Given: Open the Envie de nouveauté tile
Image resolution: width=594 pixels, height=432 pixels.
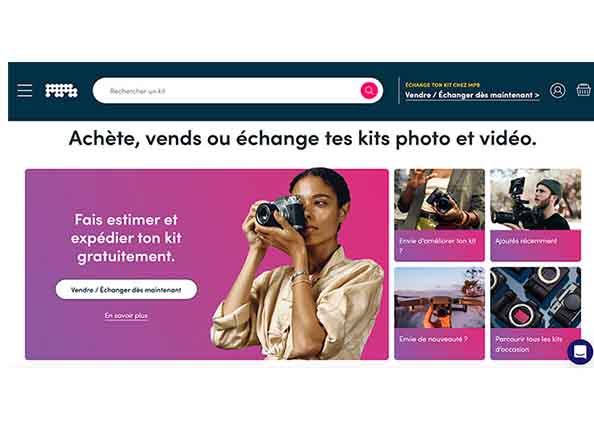Looking at the screenshot, I should tap(439, 313).
